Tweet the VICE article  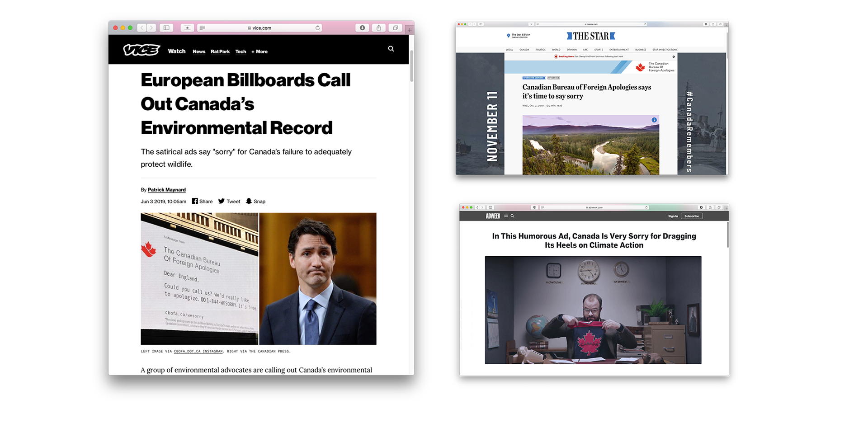pyautogui.click(x=229, y=201)
